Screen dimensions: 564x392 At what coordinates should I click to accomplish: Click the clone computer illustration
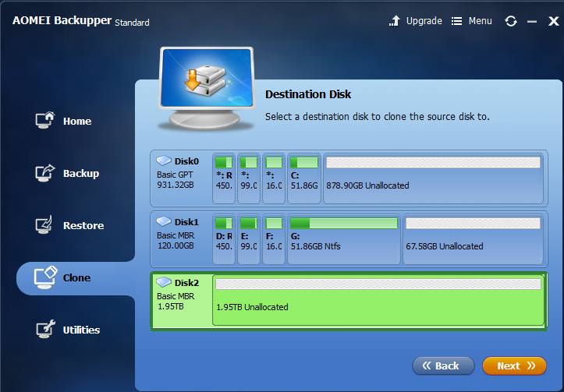[x=207, y=88]
